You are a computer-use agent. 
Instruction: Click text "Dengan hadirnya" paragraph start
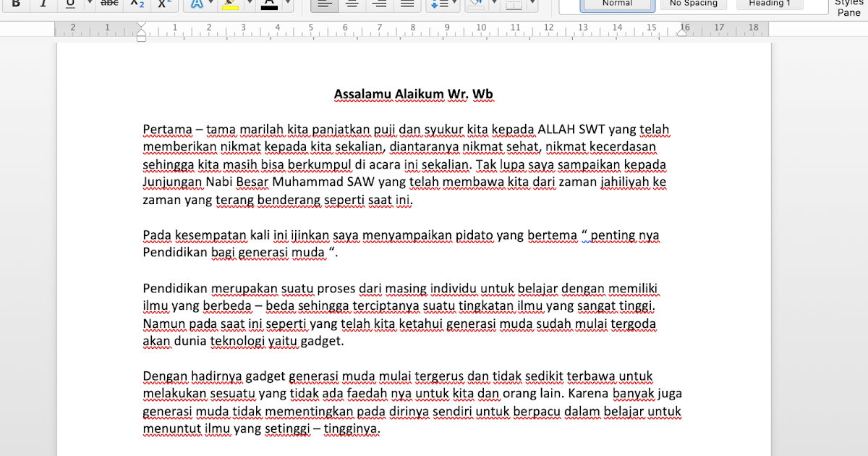(x=192, y=376)
